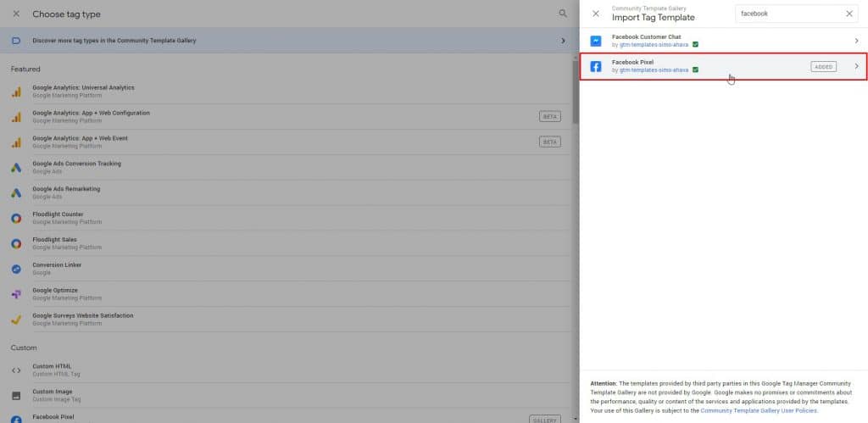Click the Custom HTML code brackets icon

[x=16, y=370]
